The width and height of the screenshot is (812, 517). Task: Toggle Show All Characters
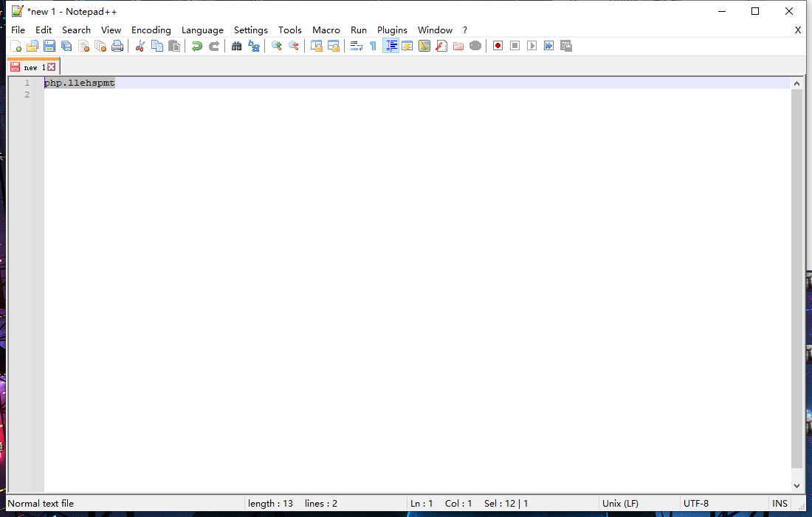371,45
